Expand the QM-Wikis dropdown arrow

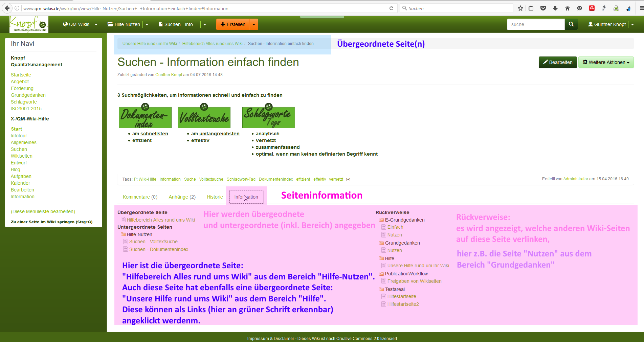pyautogui.click(x=96, y=25)
